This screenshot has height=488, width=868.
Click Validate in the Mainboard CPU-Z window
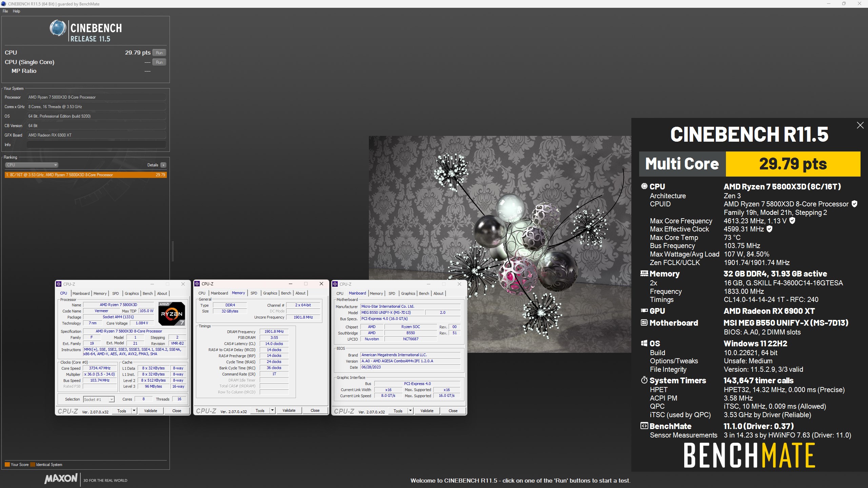click(x=427, y=411)
